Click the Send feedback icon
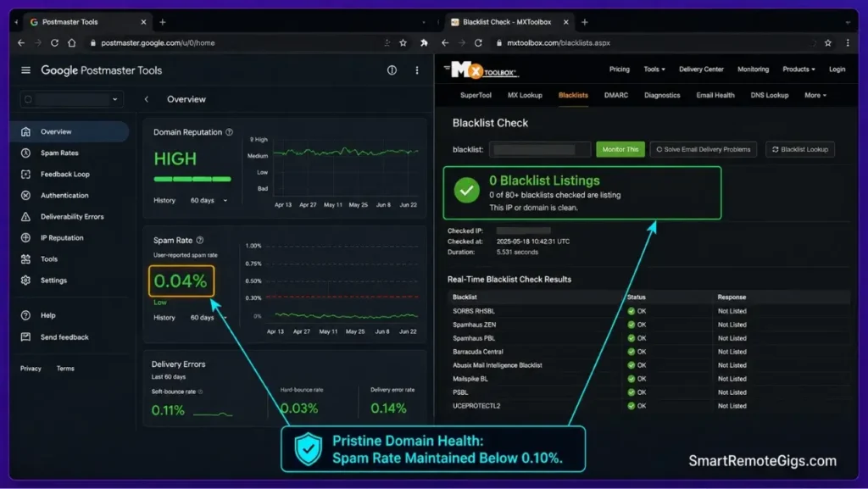 (25, 337)
